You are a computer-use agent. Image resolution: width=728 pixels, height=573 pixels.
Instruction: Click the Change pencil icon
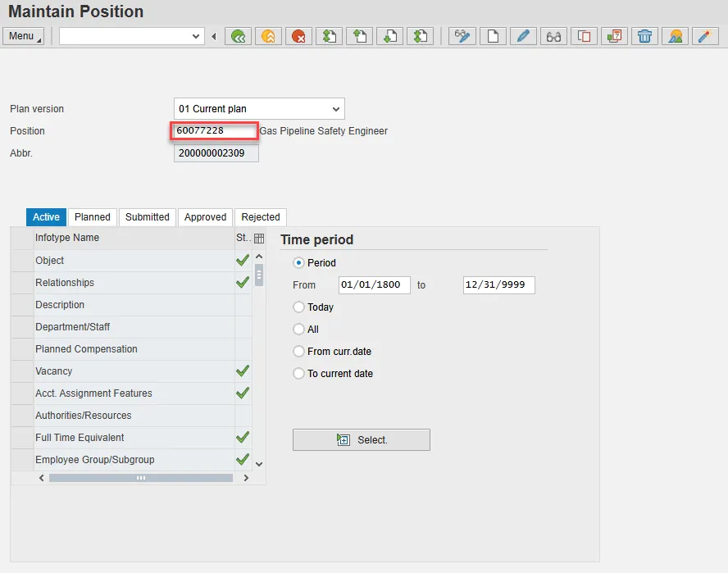point(523,36)
